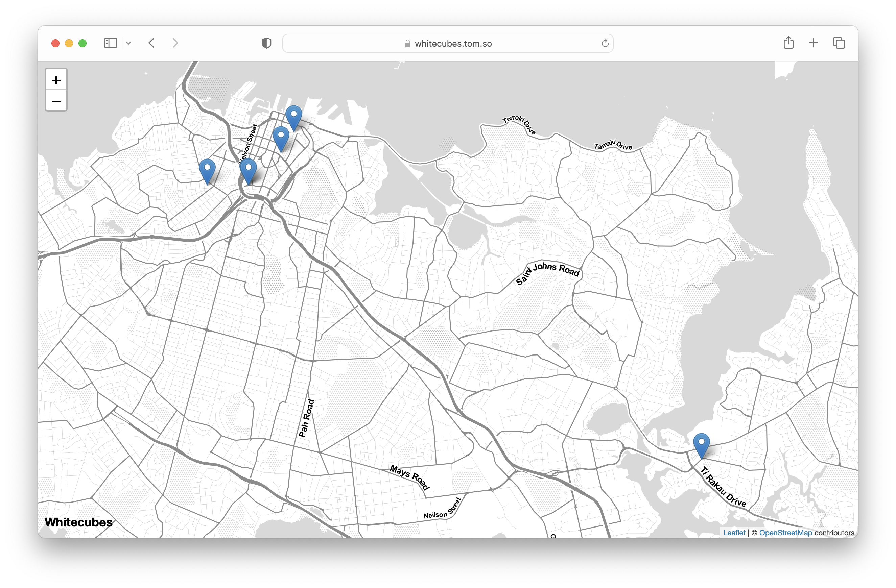This screenshot has width=896, height=588.
Task: Go forward to the next page
Action: coord(175,43)
